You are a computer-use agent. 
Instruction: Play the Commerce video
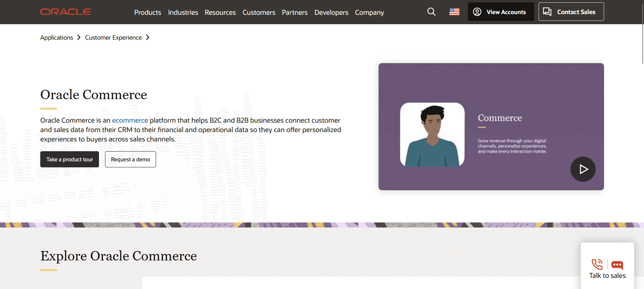click(583, 169)
